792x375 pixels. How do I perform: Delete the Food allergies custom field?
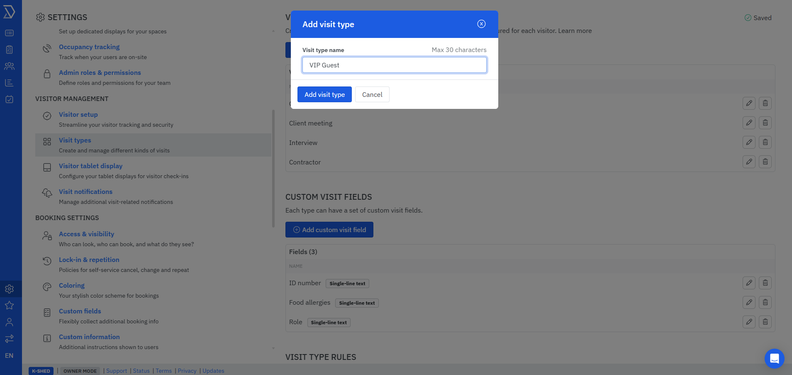click(765, 302)
